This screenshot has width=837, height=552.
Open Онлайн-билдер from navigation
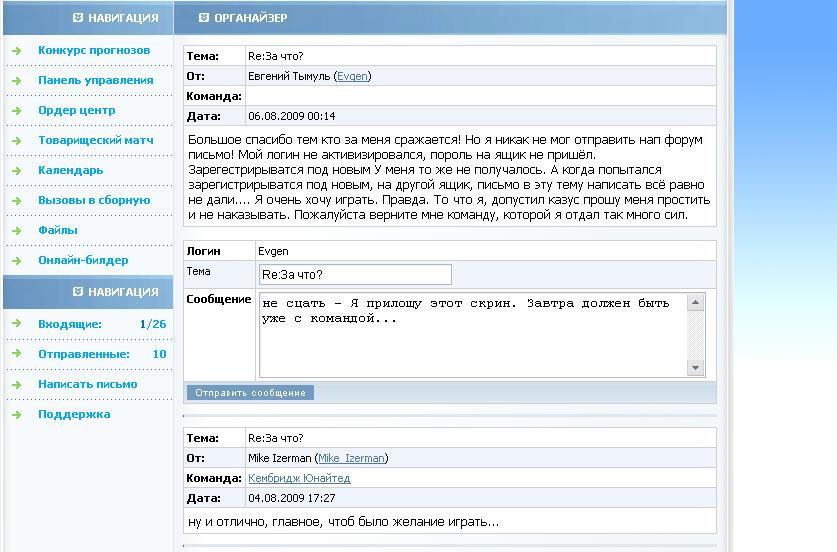click(83, 261)
